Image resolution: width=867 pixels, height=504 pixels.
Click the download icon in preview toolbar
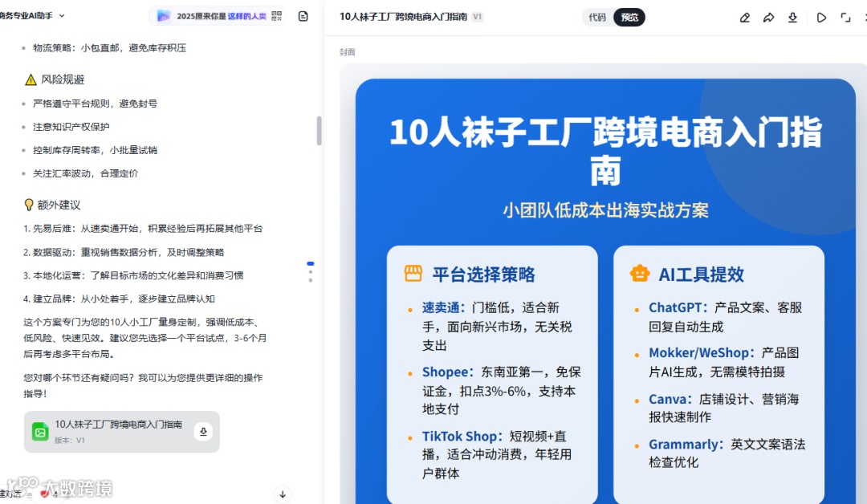(x=792, y=18)
